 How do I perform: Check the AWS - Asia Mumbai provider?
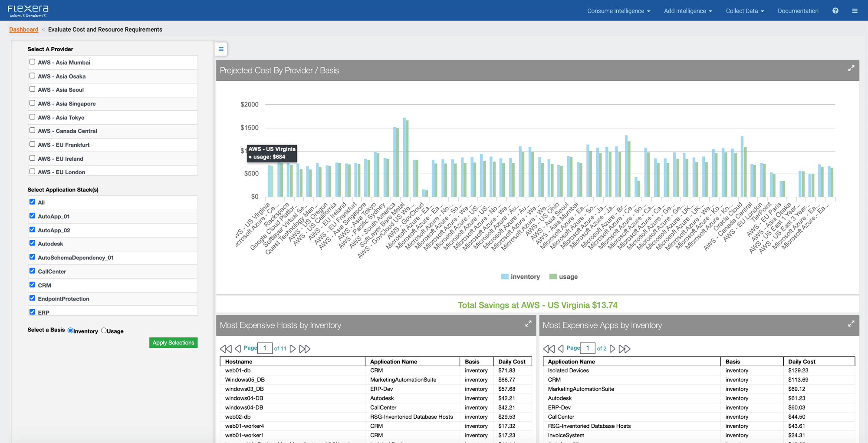(x=33, y=62)
